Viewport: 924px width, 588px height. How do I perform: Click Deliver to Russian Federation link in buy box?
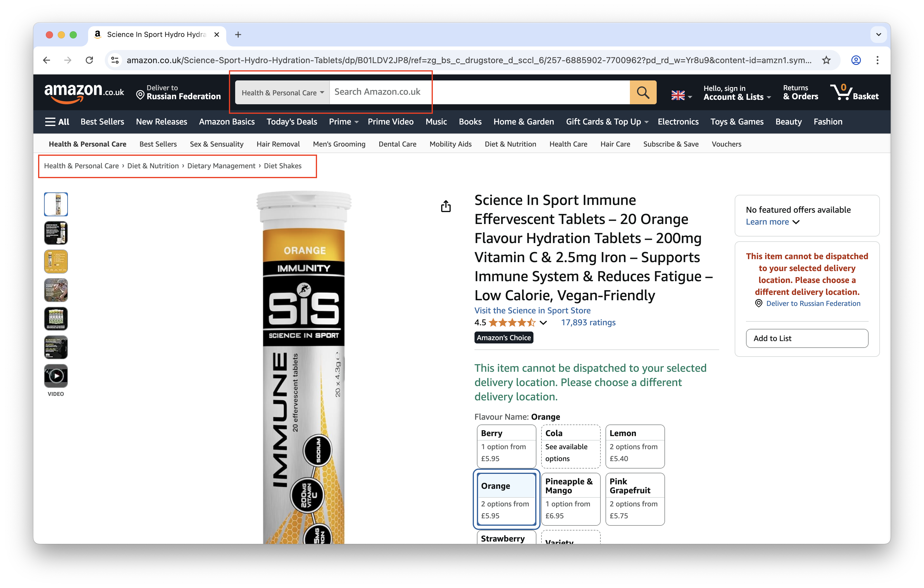click(x=813, y=304)
